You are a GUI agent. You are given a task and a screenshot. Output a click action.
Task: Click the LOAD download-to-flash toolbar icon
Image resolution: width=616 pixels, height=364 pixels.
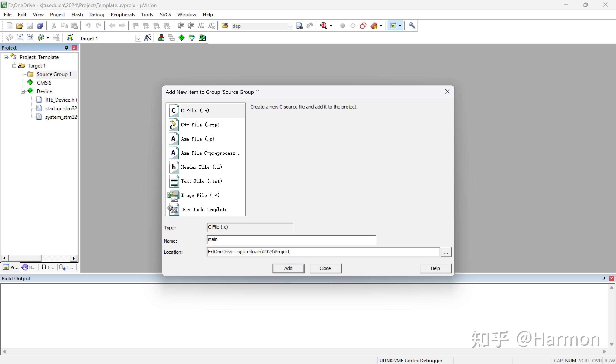(x=70, y=37)
